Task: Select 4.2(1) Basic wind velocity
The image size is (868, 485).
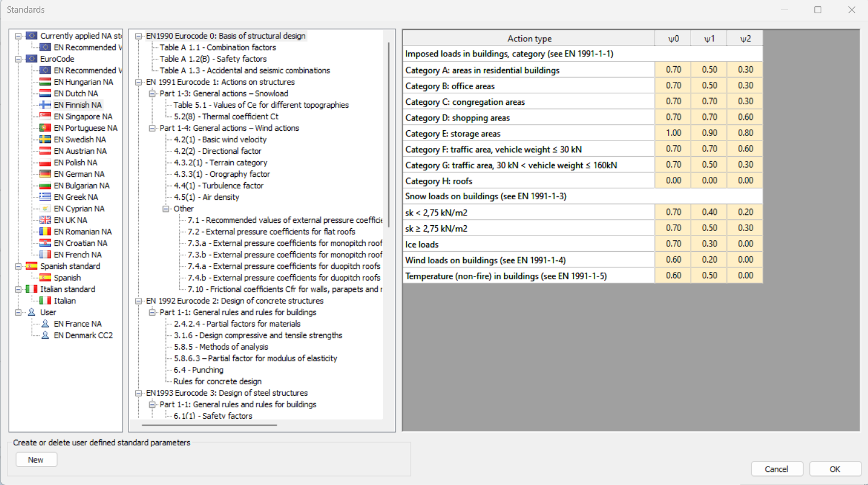Action: pos(220,139)
